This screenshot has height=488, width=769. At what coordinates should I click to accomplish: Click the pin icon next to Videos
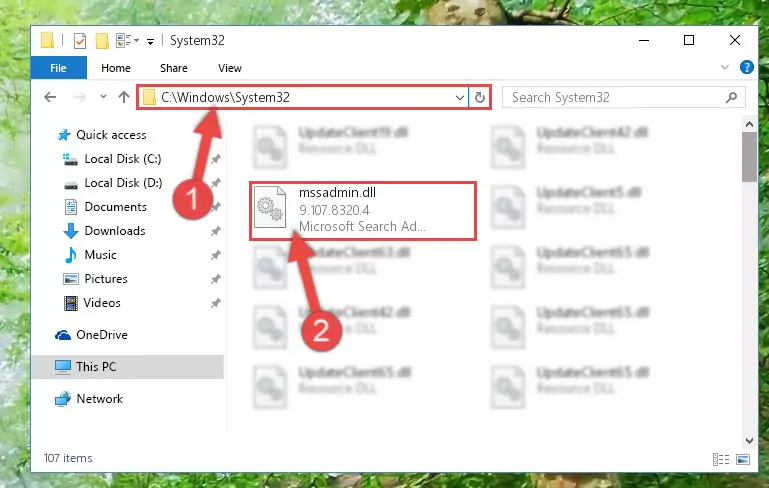[x=215, y=303]
